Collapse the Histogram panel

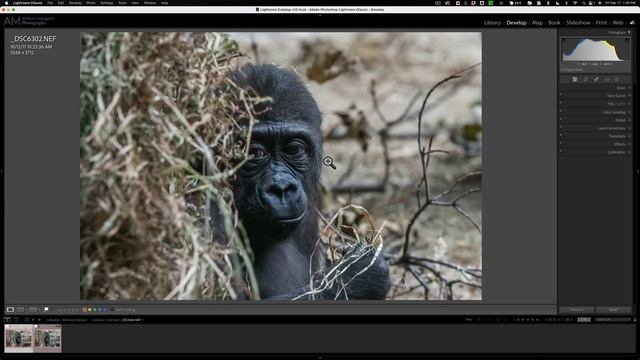pyautogui.click(x=629, y=32)
